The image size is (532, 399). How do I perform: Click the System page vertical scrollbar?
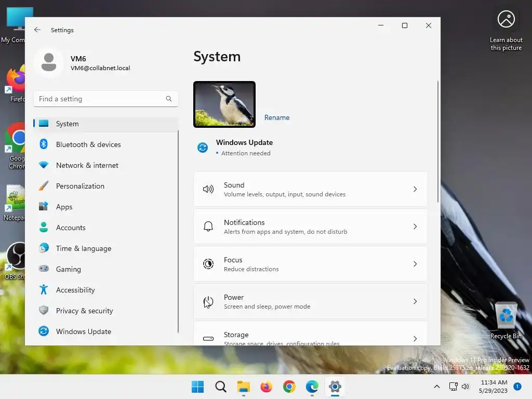point(437,141)
